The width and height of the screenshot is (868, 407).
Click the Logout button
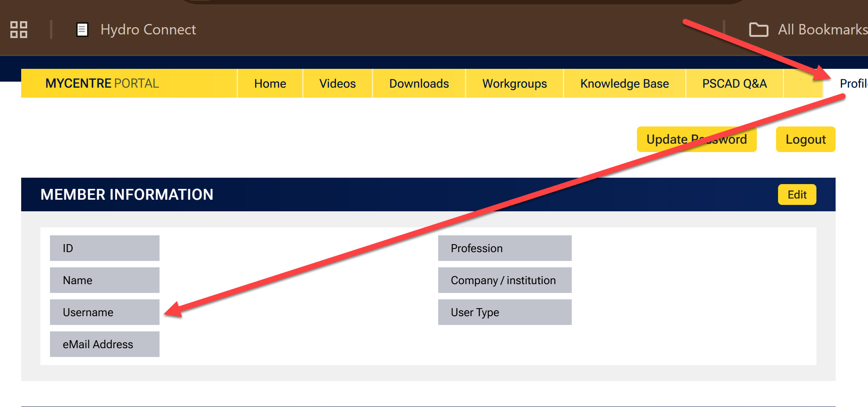coord(805,139)
